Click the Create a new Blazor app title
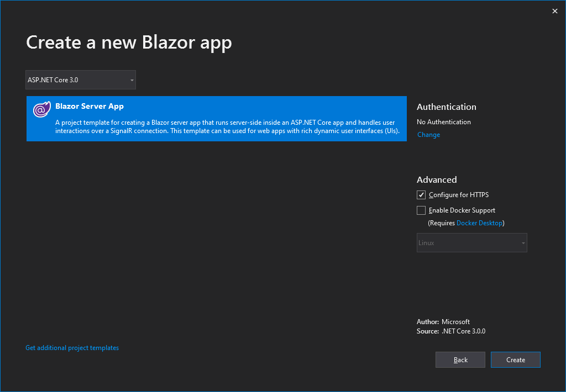 tap(129, 43)
